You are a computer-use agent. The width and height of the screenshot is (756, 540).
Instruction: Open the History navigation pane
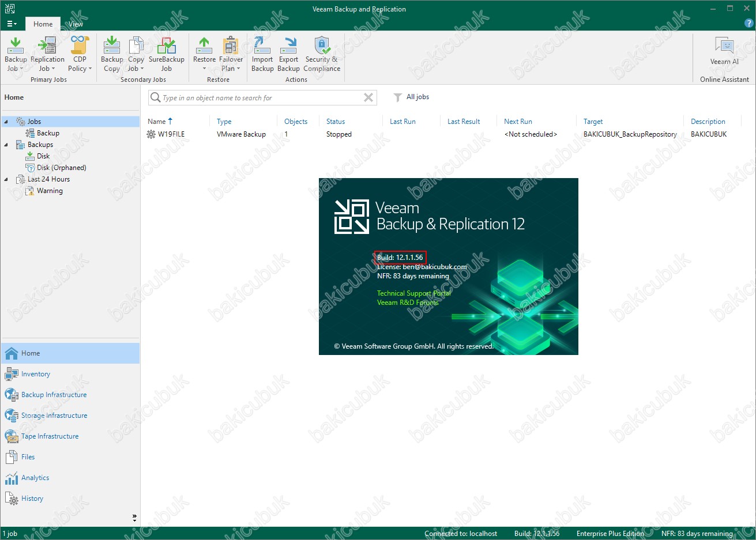coord(70,499)
